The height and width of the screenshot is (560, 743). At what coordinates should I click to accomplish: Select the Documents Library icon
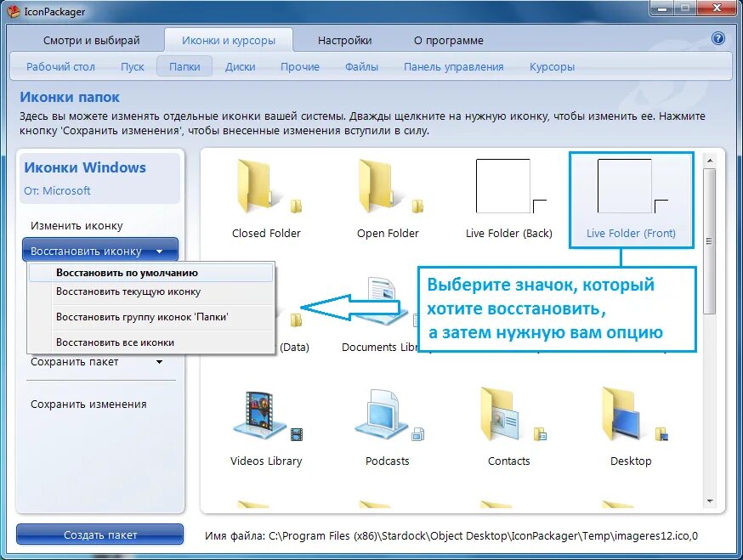click(379, 315)
